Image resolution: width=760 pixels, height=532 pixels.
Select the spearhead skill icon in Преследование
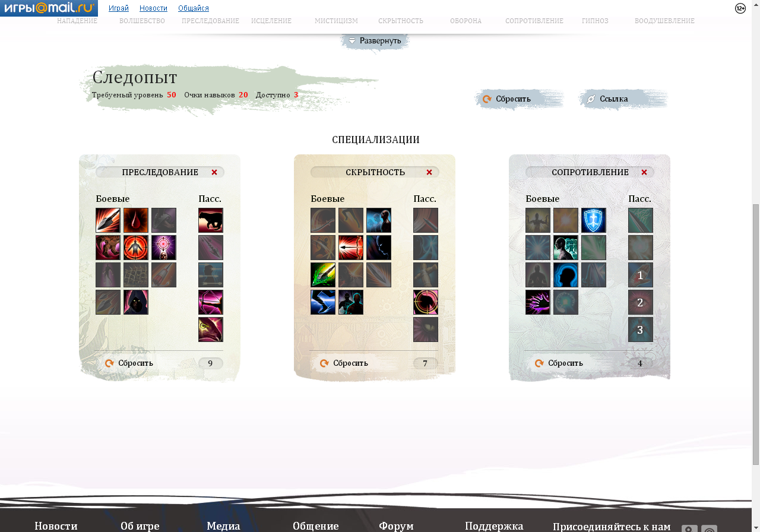coord(108,220)
